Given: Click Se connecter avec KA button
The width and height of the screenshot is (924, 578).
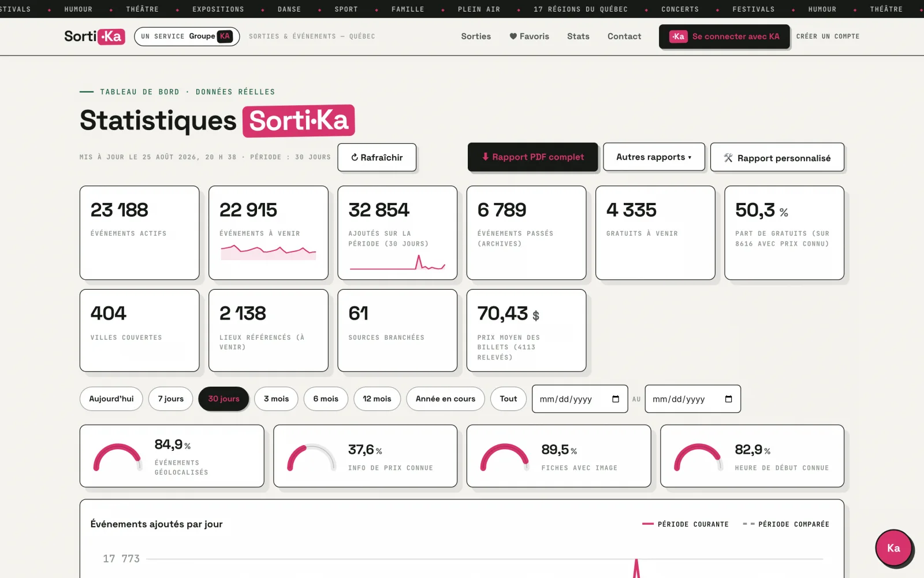Looking at the screenshot, I should 724,36.
